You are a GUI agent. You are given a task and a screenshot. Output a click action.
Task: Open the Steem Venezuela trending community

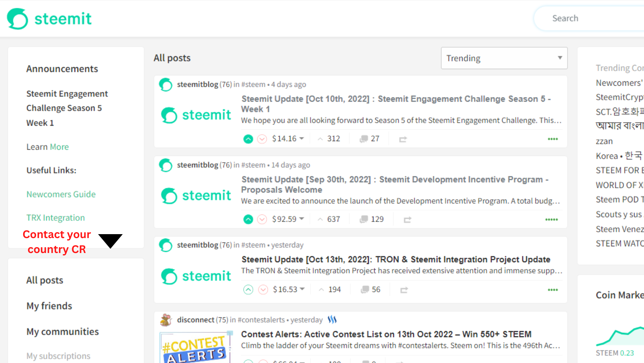pyautogui.click(x=620, y=229)
